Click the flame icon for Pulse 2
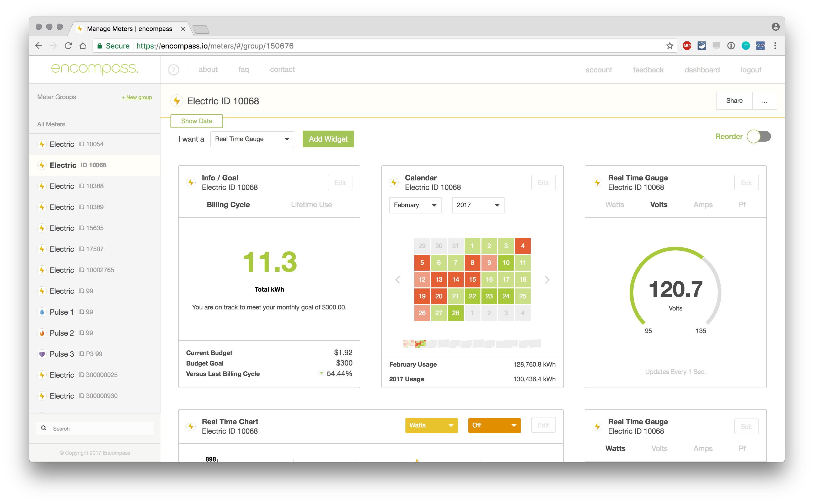This screenshot has width=814, height=504. click(x=42, y=333)
